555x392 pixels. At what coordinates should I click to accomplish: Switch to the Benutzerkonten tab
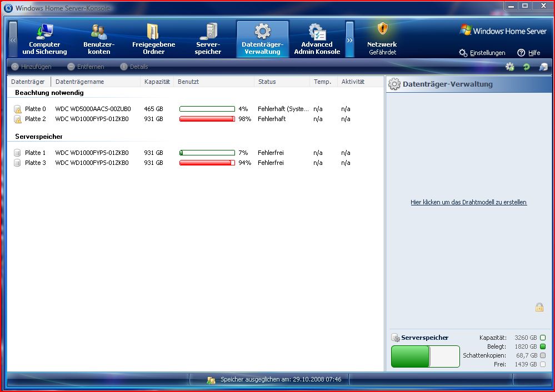(x=99, y=39)
